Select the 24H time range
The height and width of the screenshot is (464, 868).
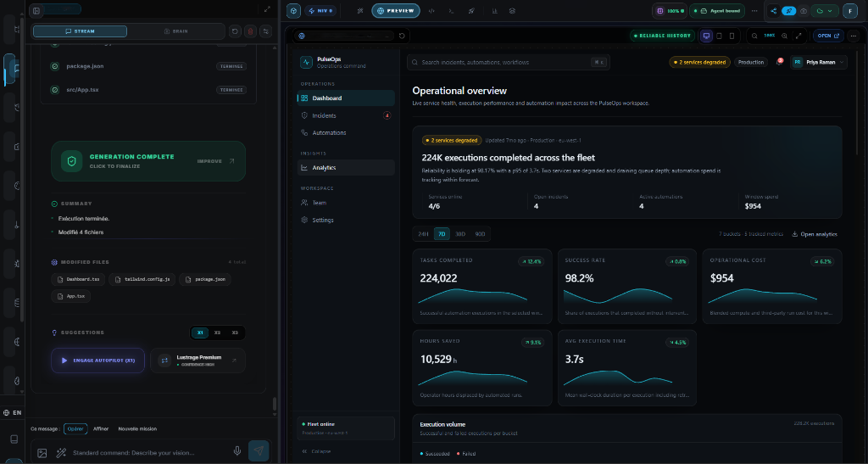pos(424,234)
